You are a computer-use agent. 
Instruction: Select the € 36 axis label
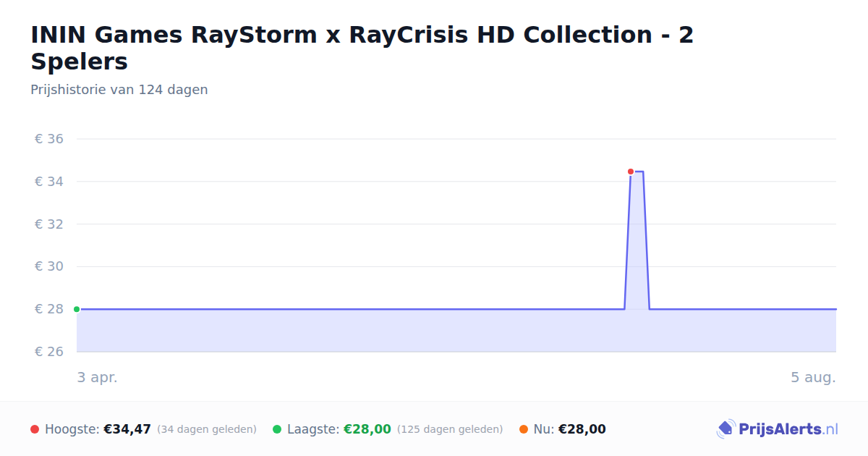click(x=49, y=139)
